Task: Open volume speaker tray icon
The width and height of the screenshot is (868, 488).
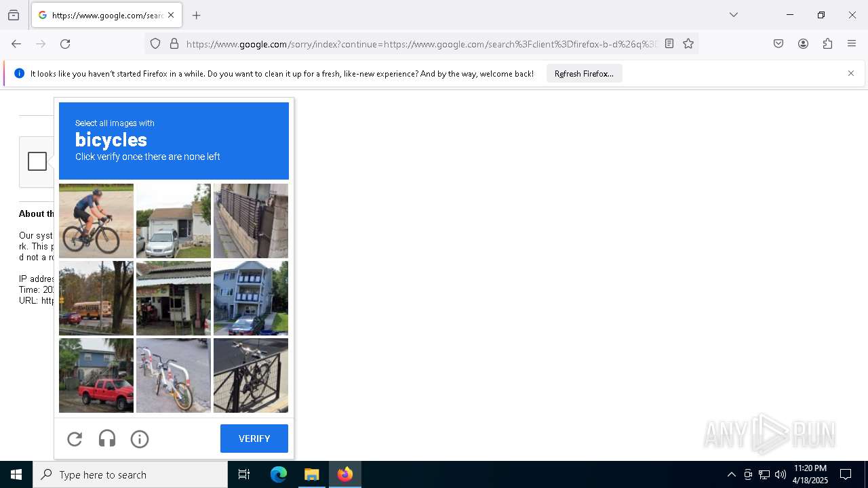Action: coord(781,474)
